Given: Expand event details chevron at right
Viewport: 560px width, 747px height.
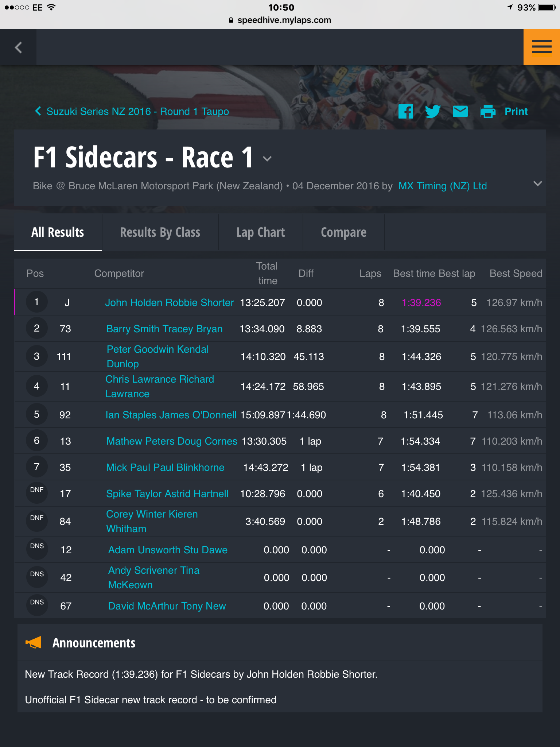Looking at the screenshot, I should click(x=537, y=183).
